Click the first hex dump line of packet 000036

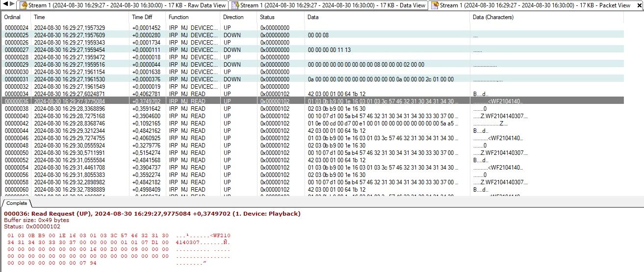pyautogui.click(x=119, y=236)
